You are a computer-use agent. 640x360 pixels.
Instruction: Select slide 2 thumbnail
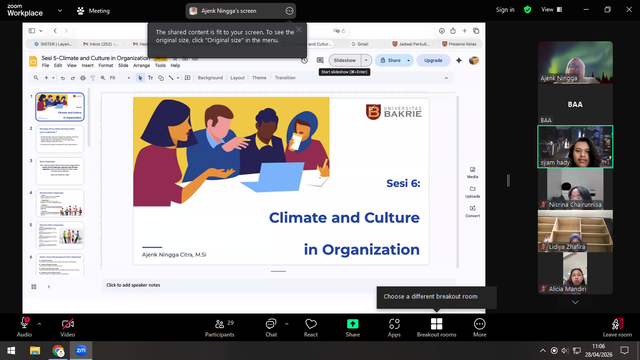60,139
